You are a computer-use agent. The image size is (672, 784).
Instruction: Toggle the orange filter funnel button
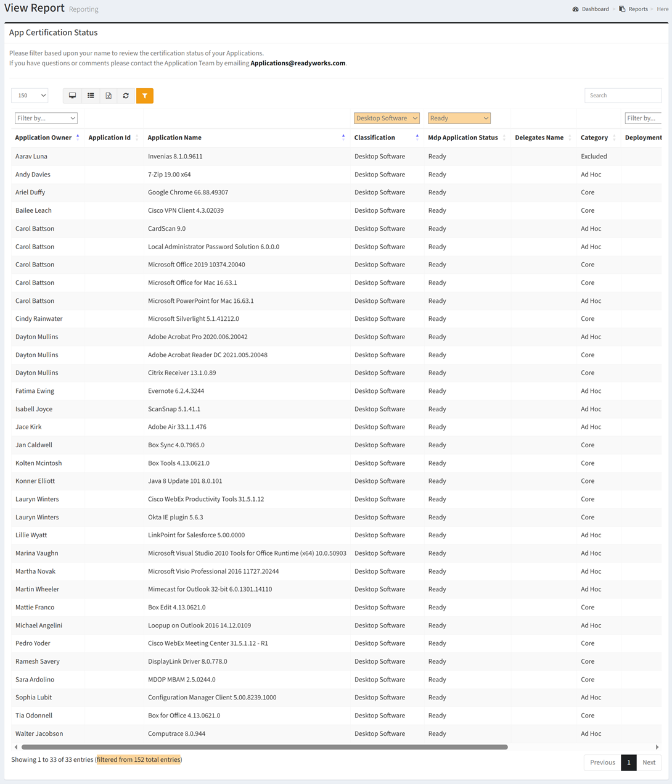[x=144, y=96]
